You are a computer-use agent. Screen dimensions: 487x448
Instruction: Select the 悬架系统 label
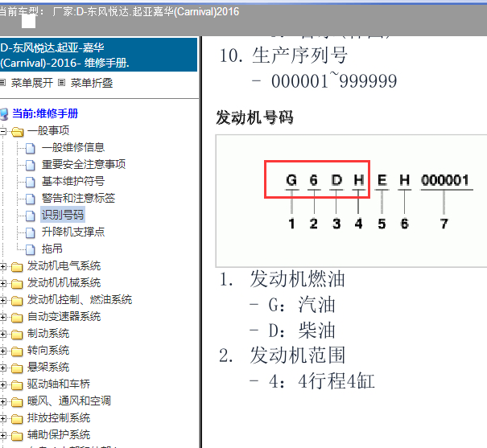coord(48,368)
